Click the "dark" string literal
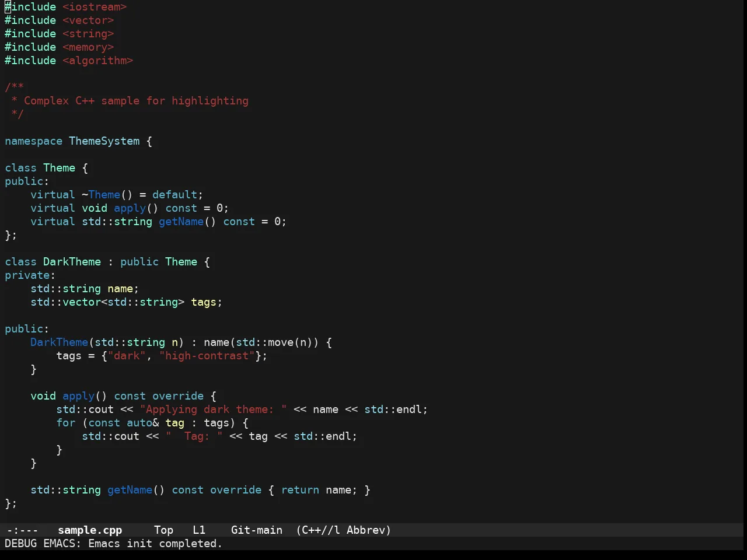Viewport: 747px width, 560px height. coord(127,356)
